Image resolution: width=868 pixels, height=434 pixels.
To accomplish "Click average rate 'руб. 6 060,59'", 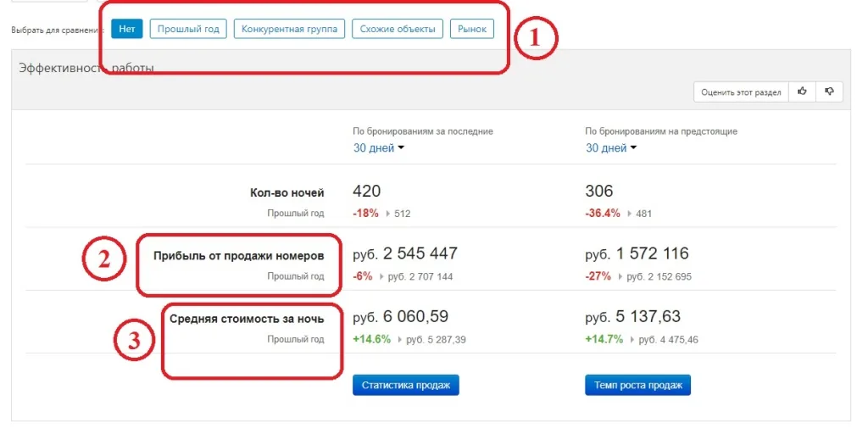I will [x=401, y=317].
